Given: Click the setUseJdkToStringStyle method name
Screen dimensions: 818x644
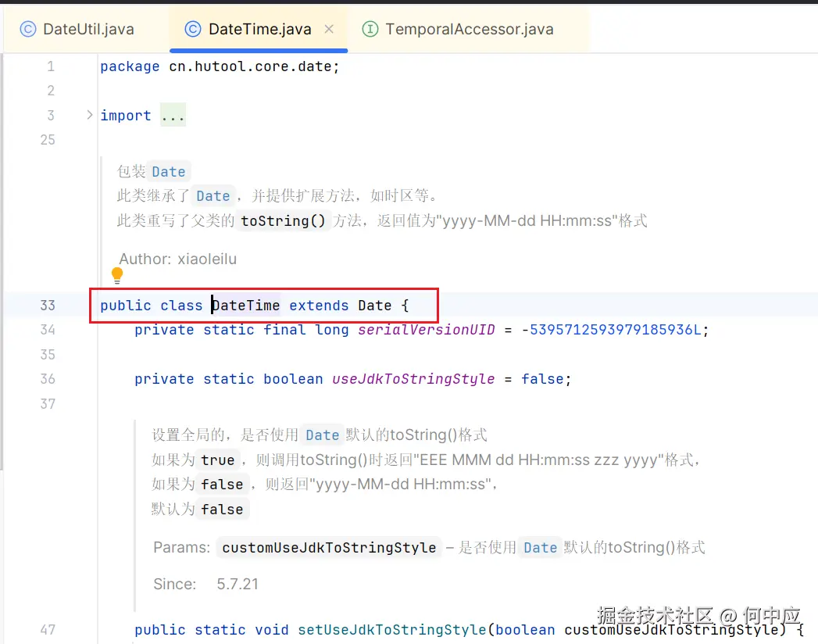Looking at the screenshot, I should [391, 630].
